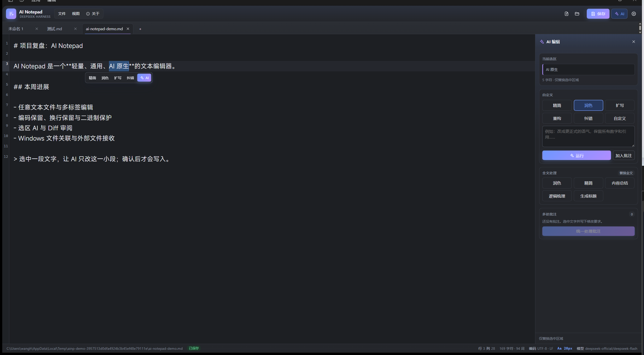Toggle the AI panel with the top-right AI button

pos(619,14)
